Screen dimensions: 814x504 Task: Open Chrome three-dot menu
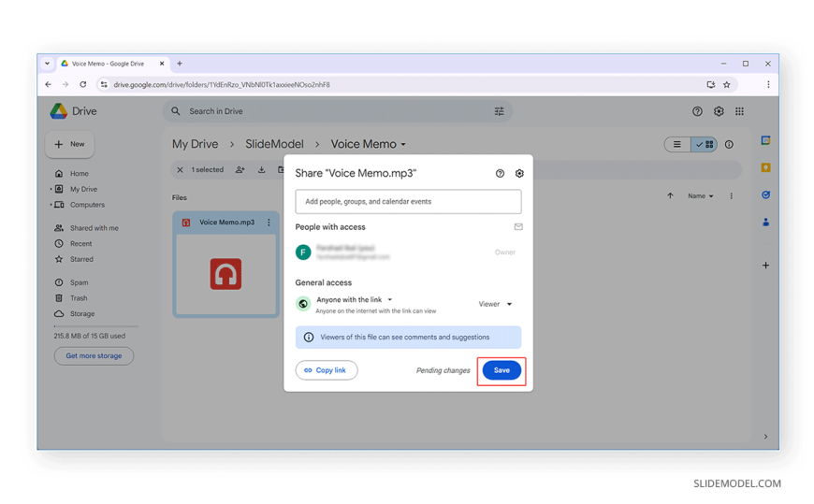point(768,84)
